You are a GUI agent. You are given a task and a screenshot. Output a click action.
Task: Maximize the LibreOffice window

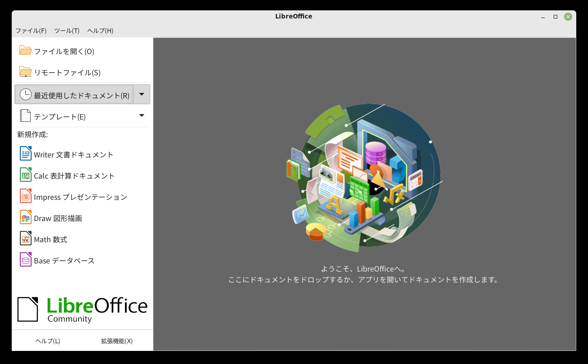(556, 17)
